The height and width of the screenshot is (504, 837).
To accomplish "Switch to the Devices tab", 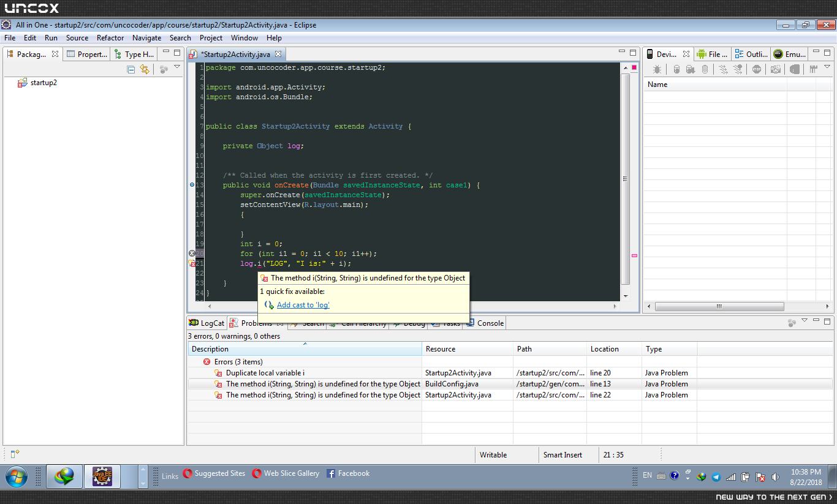I will [668, 54].
